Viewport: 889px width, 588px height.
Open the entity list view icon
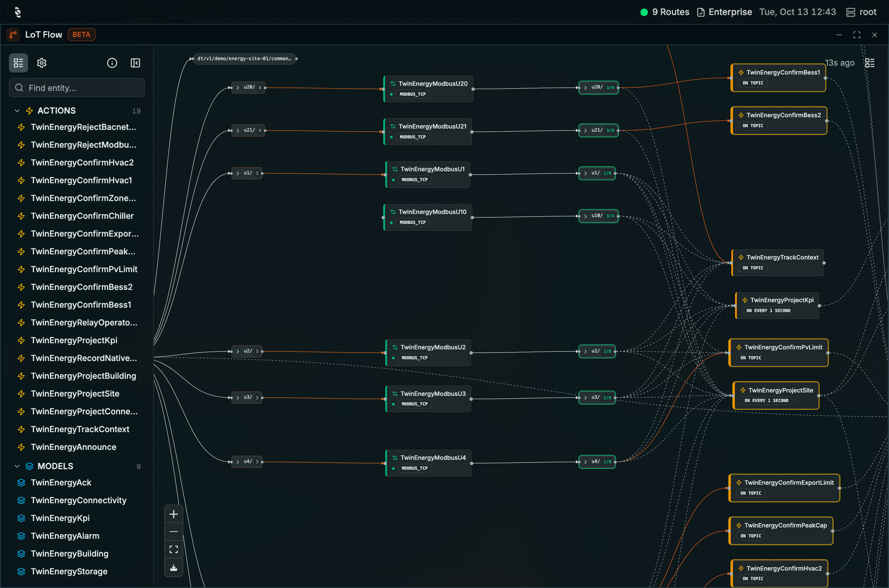click(x=18, y=63)
